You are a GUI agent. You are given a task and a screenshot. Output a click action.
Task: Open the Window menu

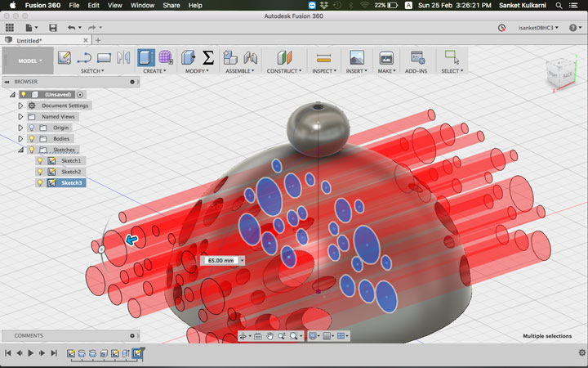[142, 5]
